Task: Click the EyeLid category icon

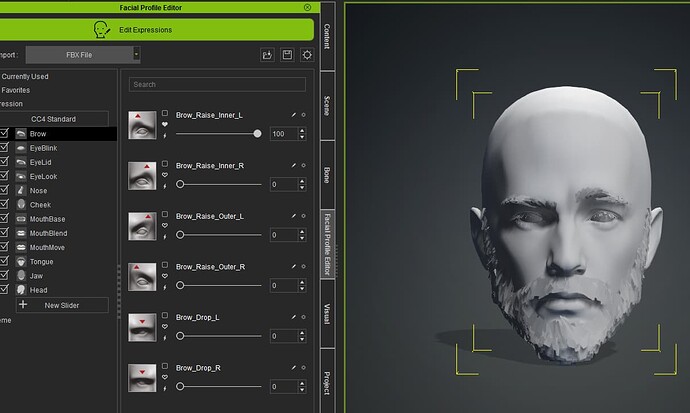Action: pyautogui.click(x=21, y=162)
